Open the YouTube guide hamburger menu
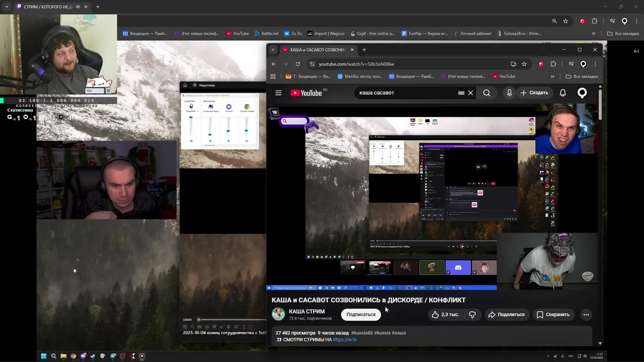 (278, 93)
